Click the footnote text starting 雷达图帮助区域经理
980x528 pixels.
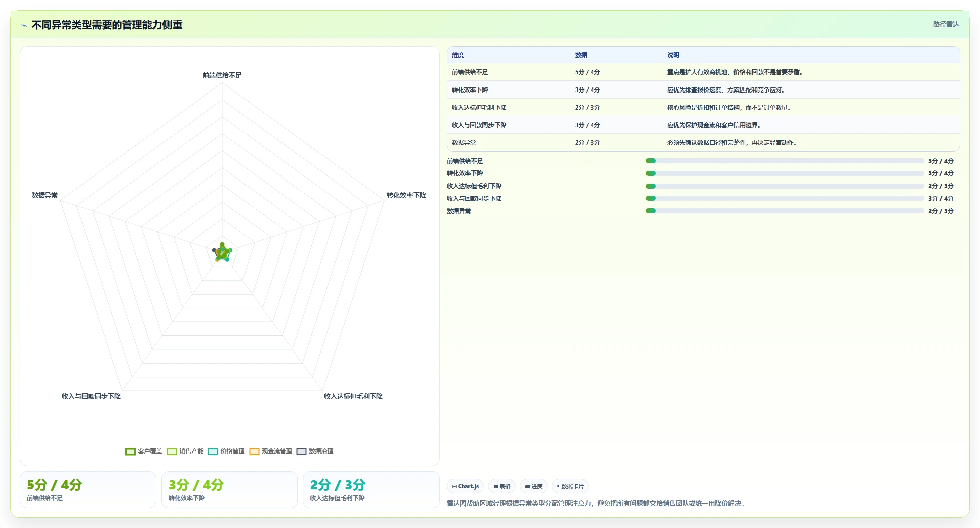[596, 503]
